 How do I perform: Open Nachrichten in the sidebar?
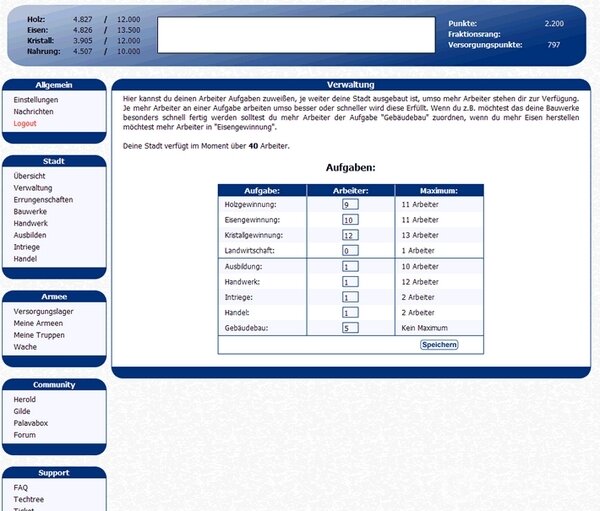pos(34,112)
